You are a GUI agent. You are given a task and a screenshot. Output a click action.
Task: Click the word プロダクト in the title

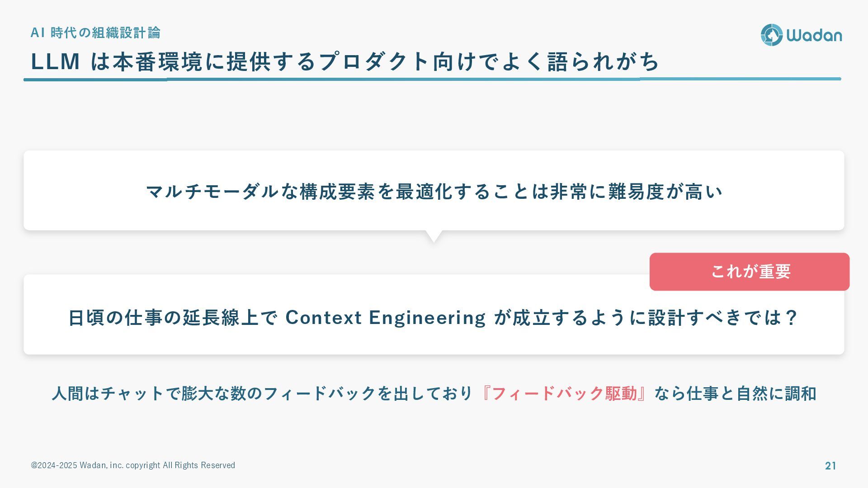coord(374,61)
